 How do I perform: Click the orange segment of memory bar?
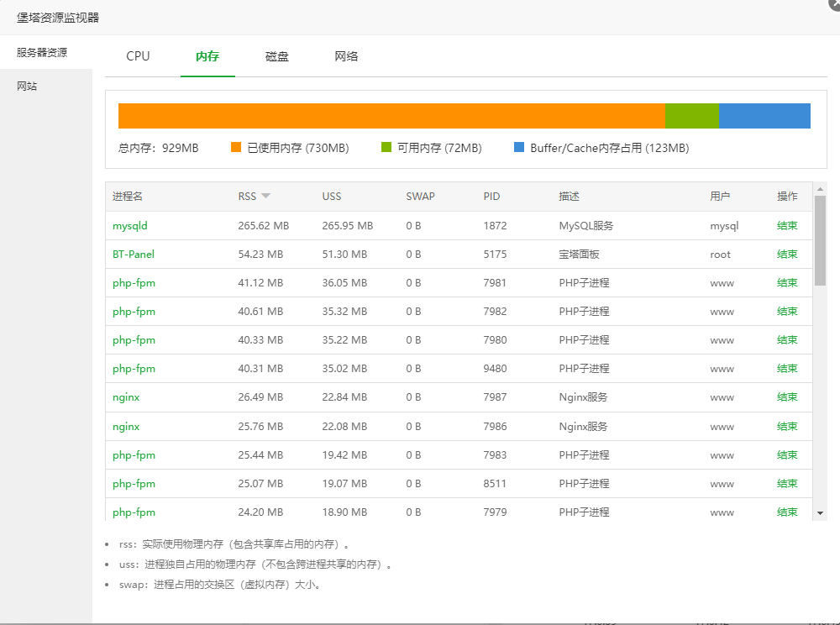391,116
